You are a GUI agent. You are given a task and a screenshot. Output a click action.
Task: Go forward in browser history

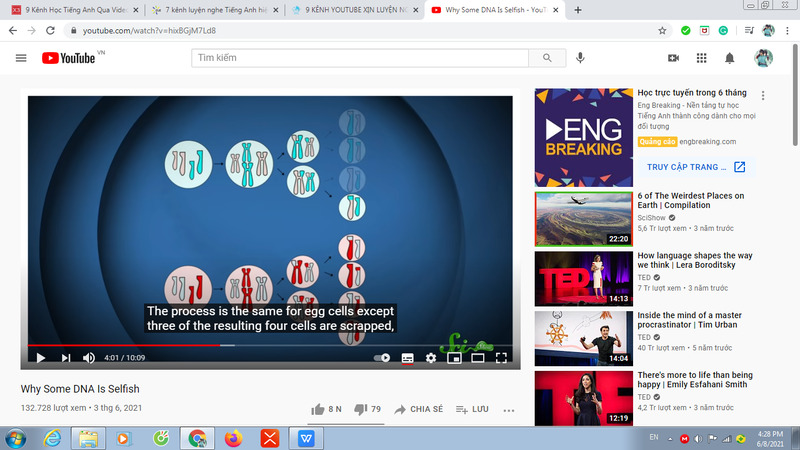32,31
